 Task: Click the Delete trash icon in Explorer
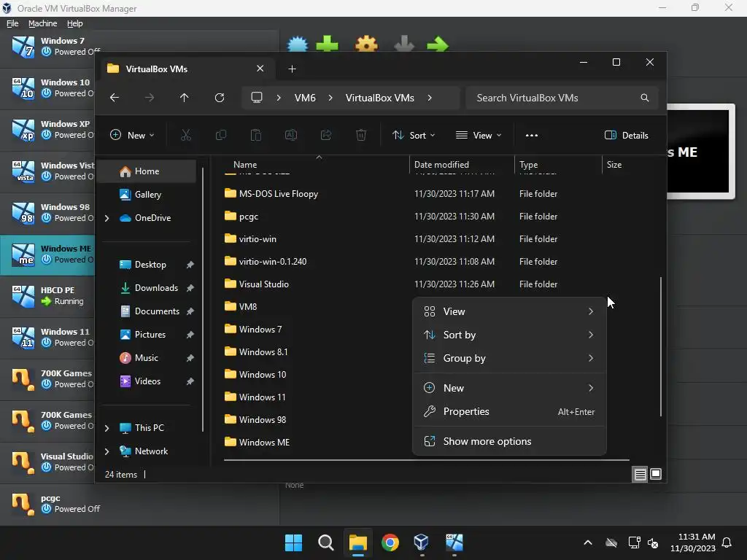coord(361,135)
